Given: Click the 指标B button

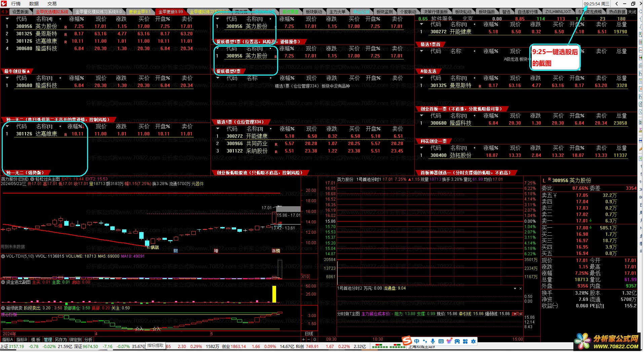Looking at the screenshot, I should pos(22,340).
